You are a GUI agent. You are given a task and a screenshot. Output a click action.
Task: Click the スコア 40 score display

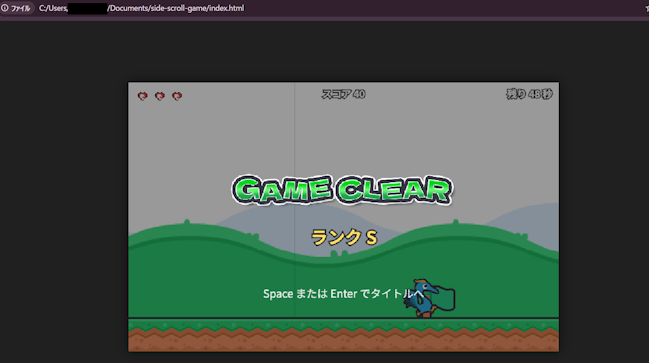[x=344, y=94]
